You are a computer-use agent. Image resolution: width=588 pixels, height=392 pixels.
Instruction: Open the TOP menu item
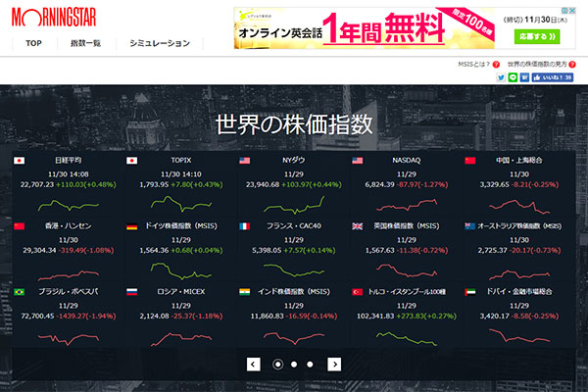(33, 43)
